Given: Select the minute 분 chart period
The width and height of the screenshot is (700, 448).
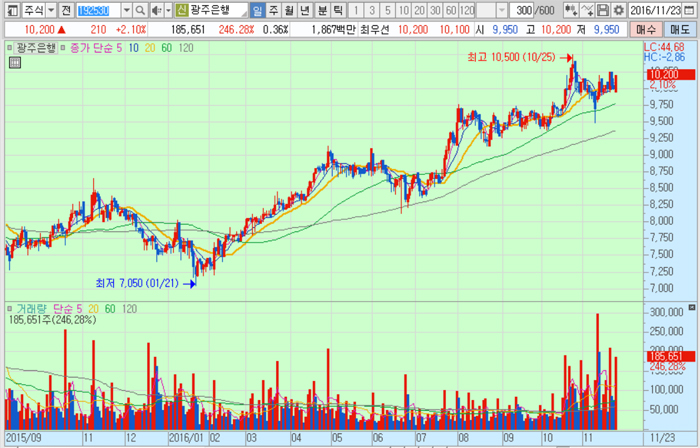Looking at the screenshot, I should (x=322, y=10).
